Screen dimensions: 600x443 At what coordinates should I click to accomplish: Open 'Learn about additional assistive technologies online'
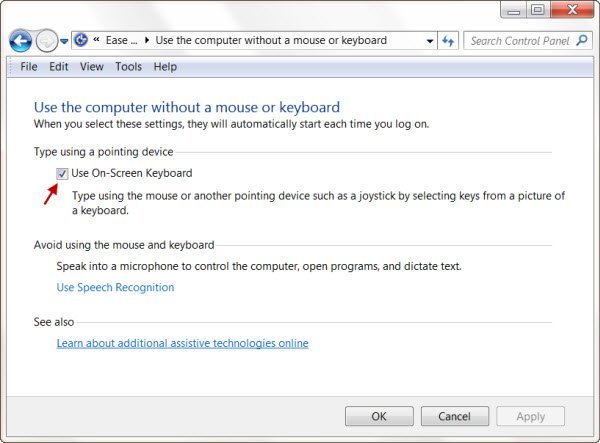tap(183, 343)
